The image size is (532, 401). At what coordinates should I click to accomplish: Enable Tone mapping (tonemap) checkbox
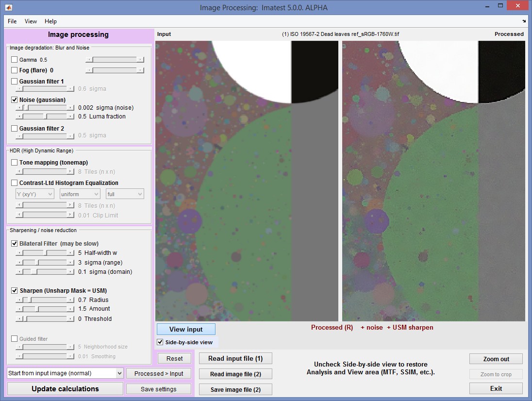[x=14, y=163]
